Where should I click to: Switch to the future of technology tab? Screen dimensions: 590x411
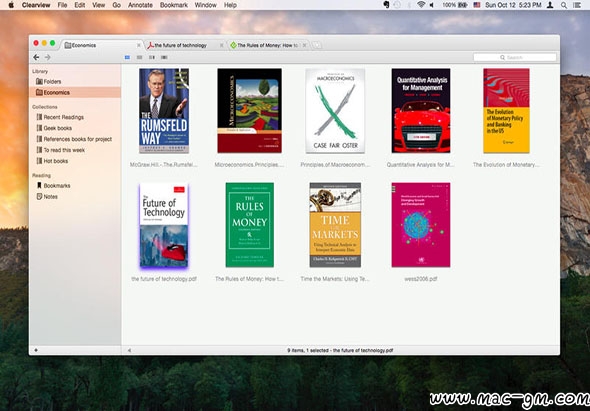pos(184,45)
